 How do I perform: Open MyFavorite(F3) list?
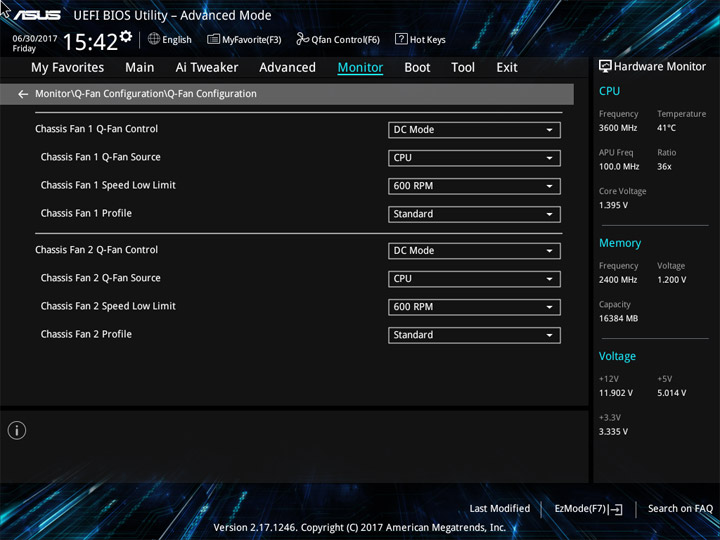coord(244,39)
